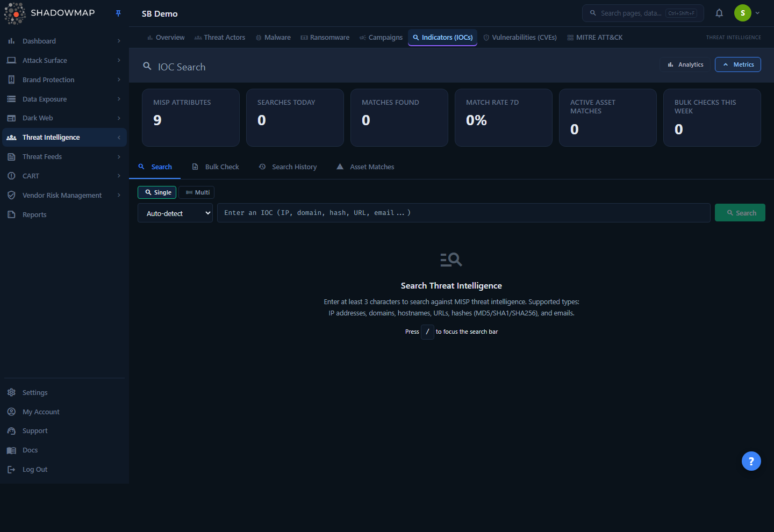Click the CART circle icon
Screen dimensions: 774x532
click(x=11, y=176)
